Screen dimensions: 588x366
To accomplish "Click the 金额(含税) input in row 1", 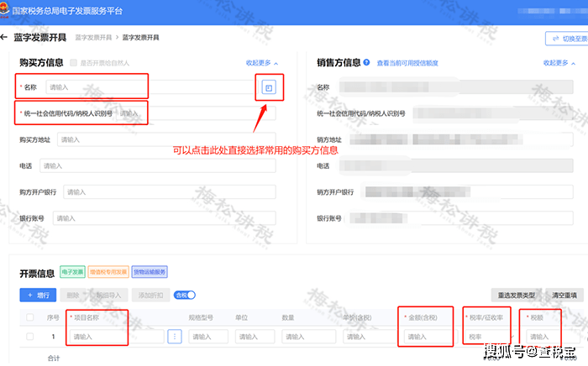I will pyautogui.click(x=426, y=337).
